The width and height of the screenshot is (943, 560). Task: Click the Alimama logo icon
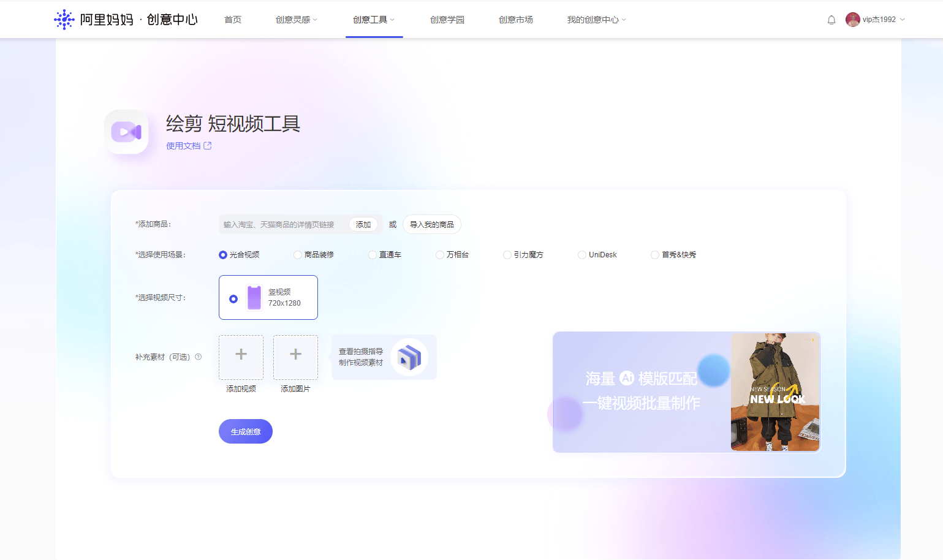64,20
